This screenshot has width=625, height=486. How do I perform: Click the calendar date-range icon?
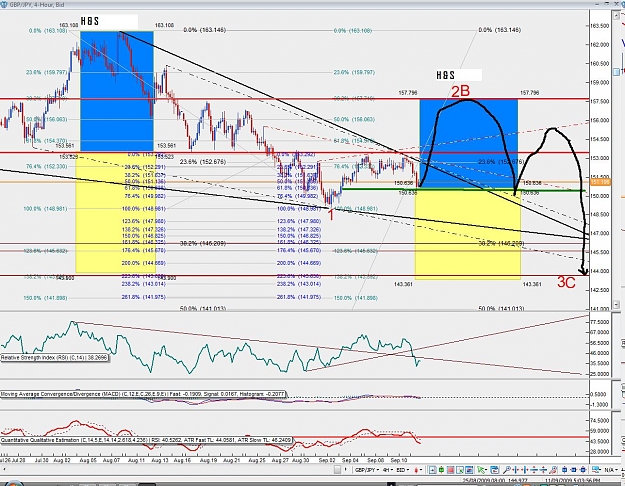(x=495, y=470)
